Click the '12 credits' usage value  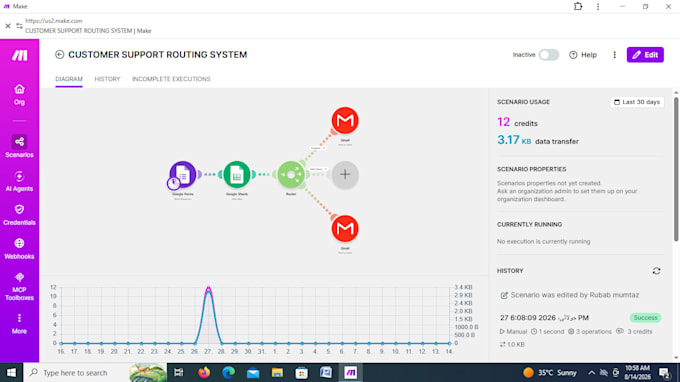(517, 122)
